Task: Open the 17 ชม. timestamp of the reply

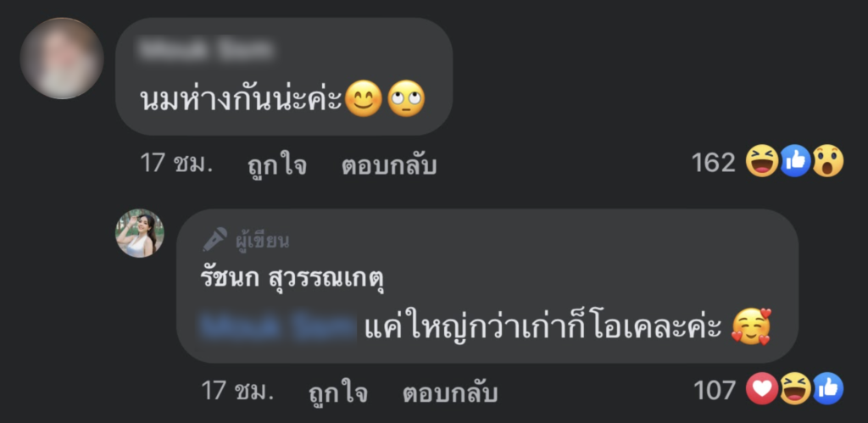Action: pyautogui.click(x=237, y=391)
